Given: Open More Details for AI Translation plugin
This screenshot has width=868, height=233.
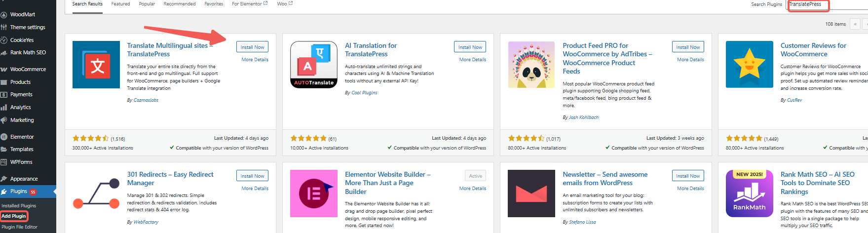Looking at the screenshot, I should coord(472,60).
